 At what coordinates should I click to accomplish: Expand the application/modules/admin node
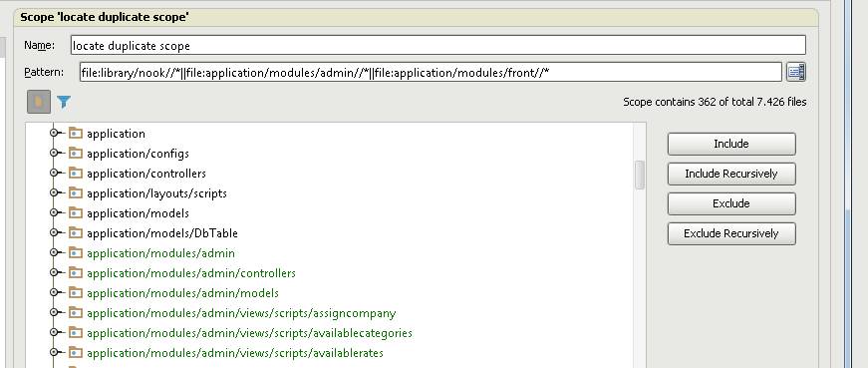coord(54,252)
